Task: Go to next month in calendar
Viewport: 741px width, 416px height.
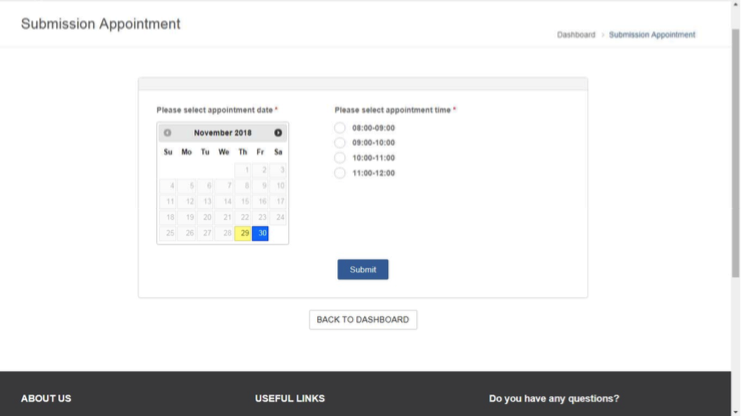Action: (x=278, y=133)
